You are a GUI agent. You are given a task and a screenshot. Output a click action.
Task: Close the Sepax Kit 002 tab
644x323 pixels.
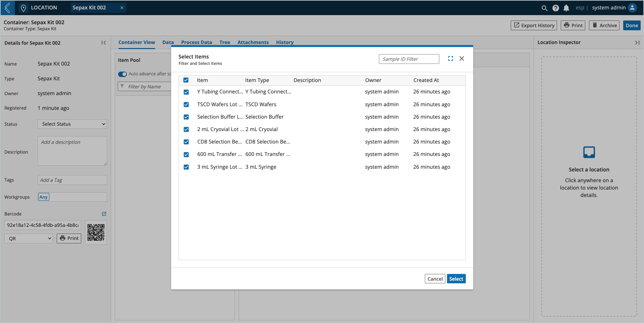click(122, 8)
